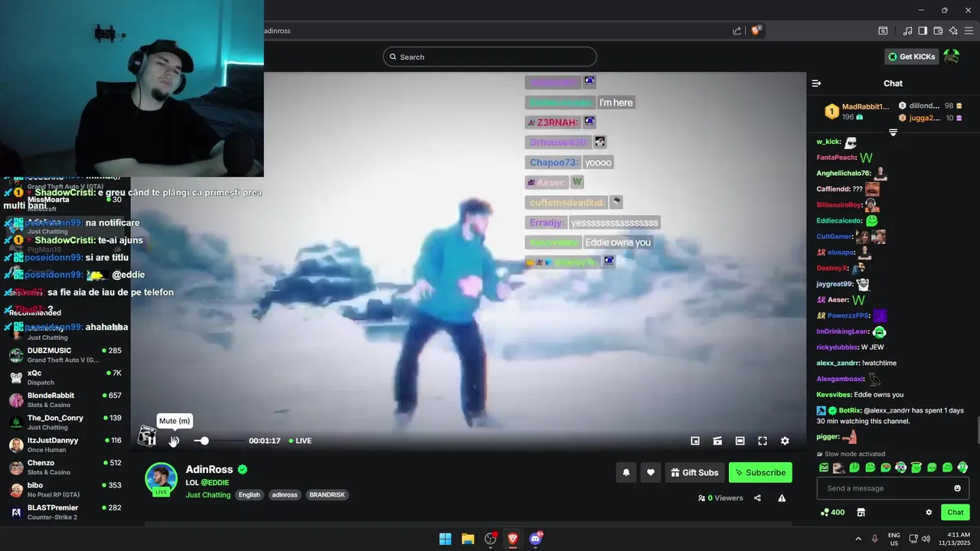Image resolution: width=980 pixels, height=551 pixels.
Task: Collapse the chat panel
Action: click(816, 83)
